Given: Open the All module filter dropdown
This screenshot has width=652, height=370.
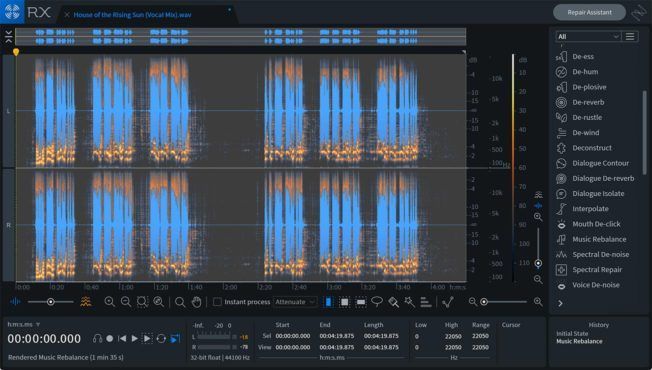Looking at the screenshot, I should pyautogui.click(x=588, y=37).
